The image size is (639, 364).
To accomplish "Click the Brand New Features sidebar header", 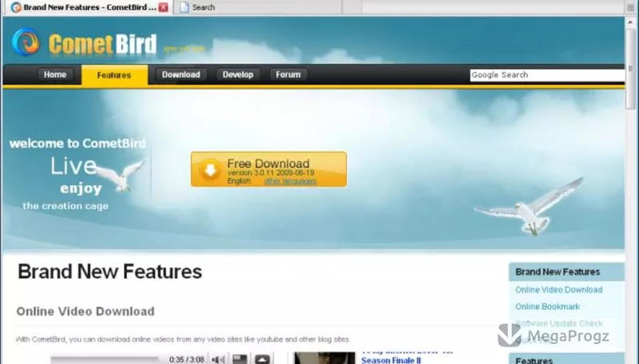I will click(x=566, y=271).
